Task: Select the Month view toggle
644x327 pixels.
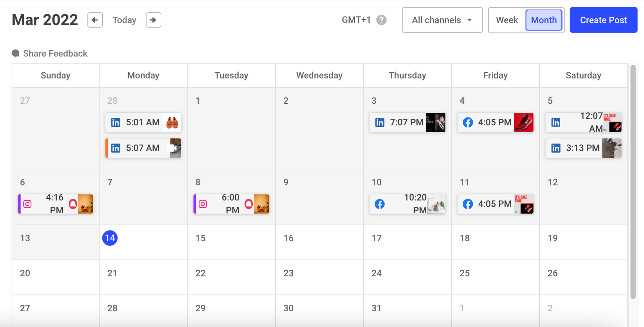Action: tap(544, 20)
